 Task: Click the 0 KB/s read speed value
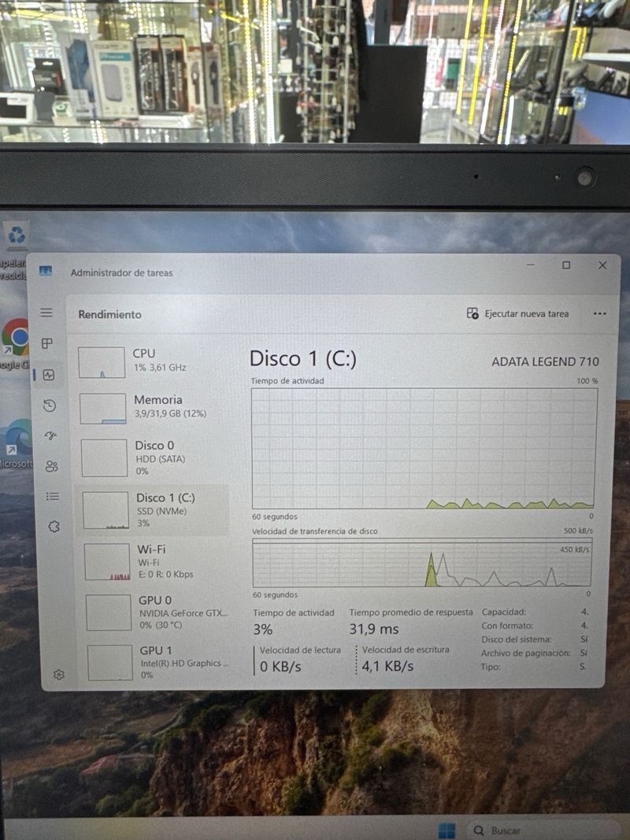[280, 667]
